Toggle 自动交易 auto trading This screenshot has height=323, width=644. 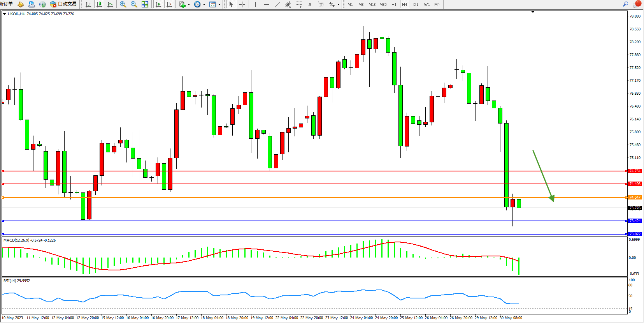[x=63, y=4]
